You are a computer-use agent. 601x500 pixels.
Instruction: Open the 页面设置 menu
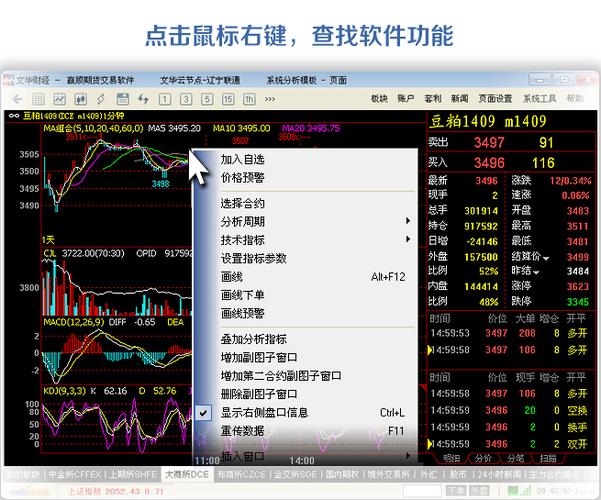click(x=495, y=99)
